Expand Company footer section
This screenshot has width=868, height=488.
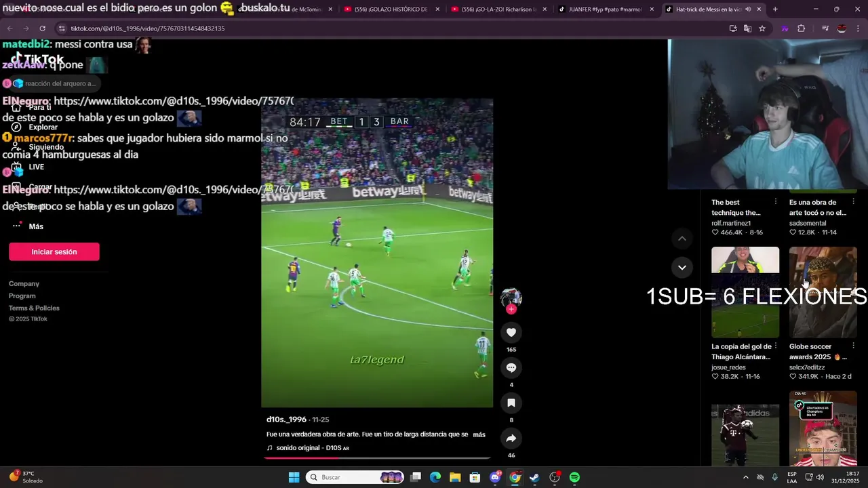24,284
